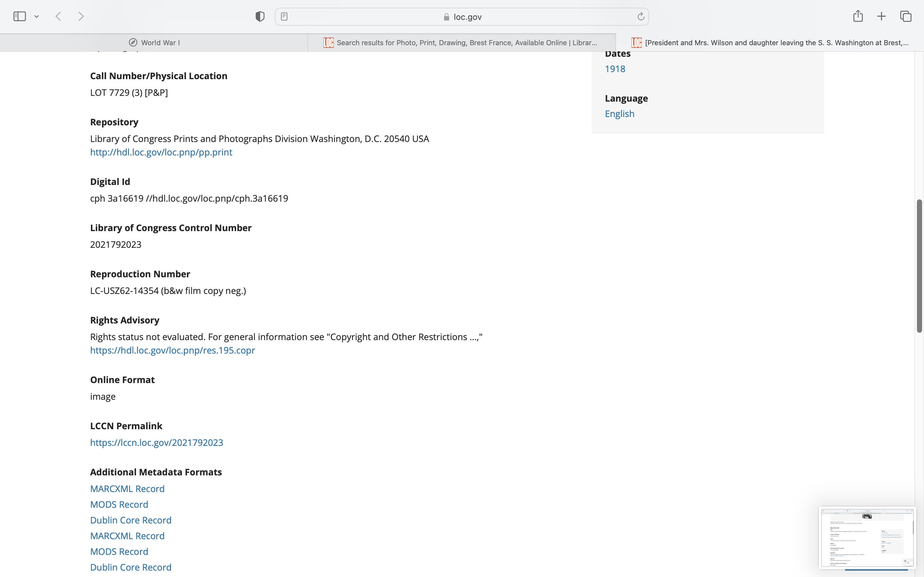Open the Share button
Image resolution: width=924 pixels, height=577 pixels.
click(858, 16)
